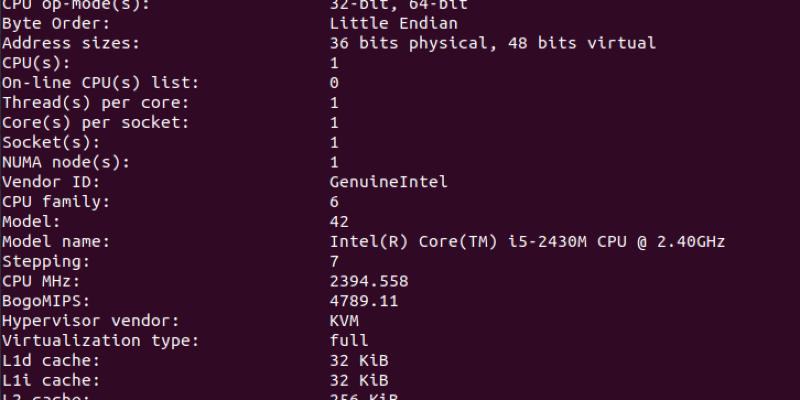The height and width of the screenshot is (400, 800).
Task: Click the 'L1d cache:' label
Action: tap(51, 361)
